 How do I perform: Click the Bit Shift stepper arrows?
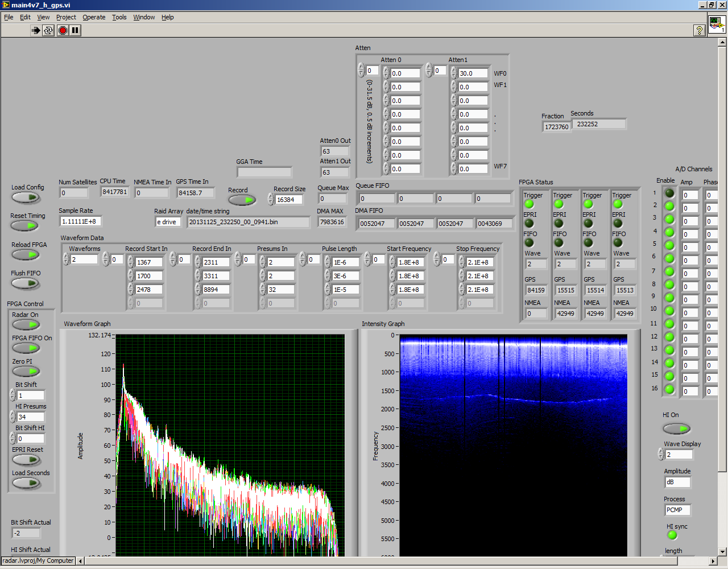click(13, 395)
